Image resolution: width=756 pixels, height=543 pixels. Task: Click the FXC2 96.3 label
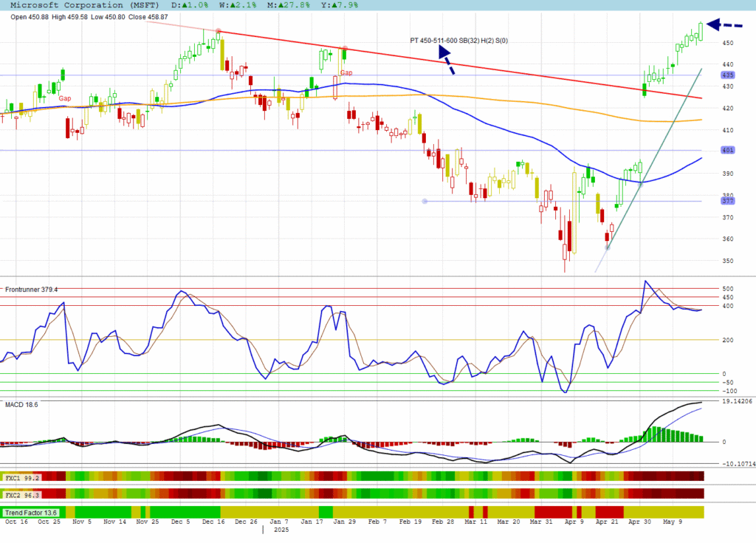(x=22, y=495)
